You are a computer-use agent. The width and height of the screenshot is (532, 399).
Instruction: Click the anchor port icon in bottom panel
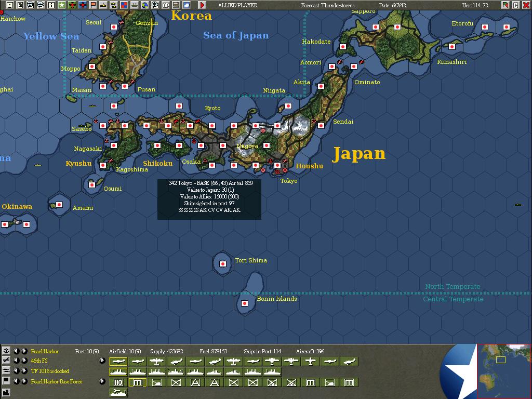6,351
